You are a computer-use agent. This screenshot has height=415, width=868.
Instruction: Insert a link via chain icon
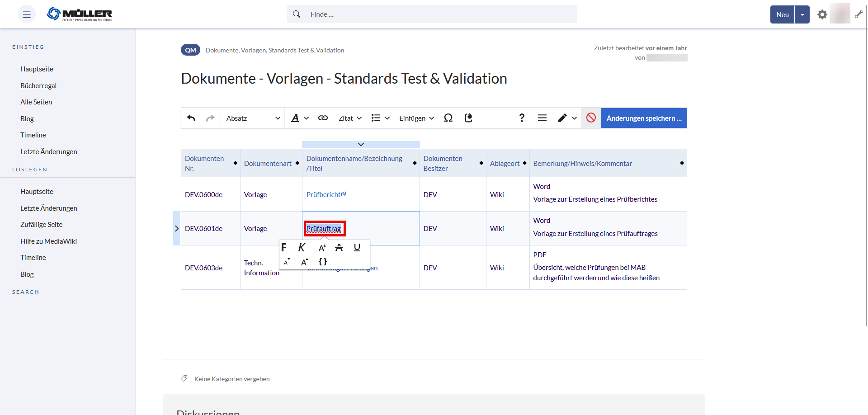pos(323,118)
